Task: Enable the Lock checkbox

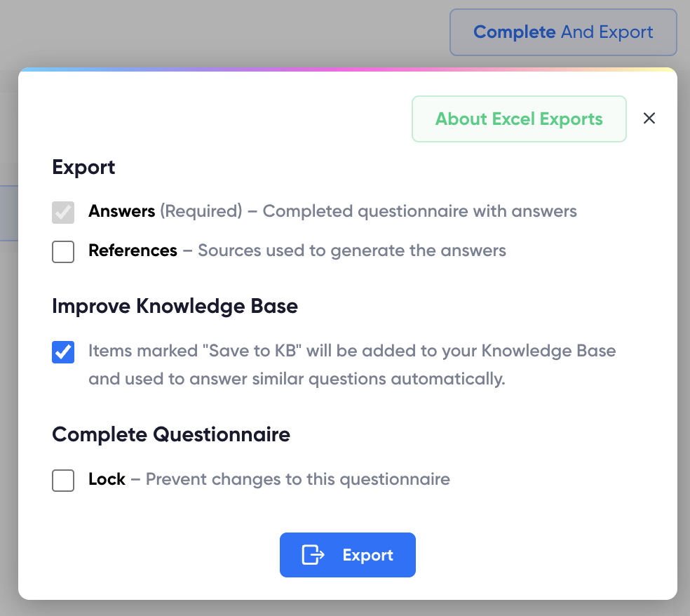Action: coord(63,481)
